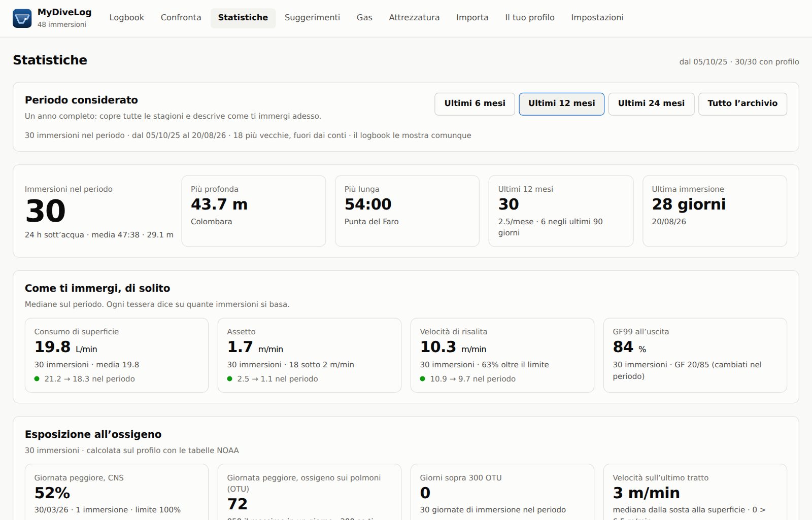The height and width of the screenshot is (520, 812).
Task: Click the large "30" immersioni count
Action: pos(46,211)
